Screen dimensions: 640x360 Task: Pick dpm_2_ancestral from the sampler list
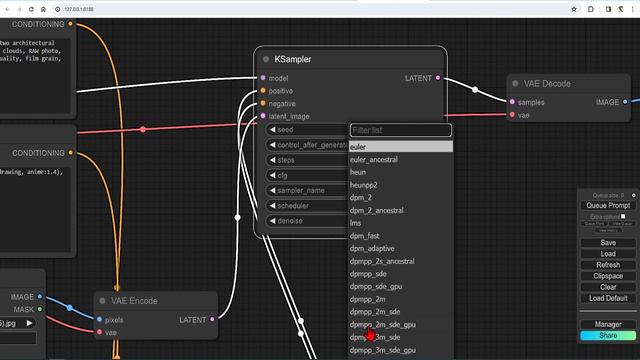(401, 210)
